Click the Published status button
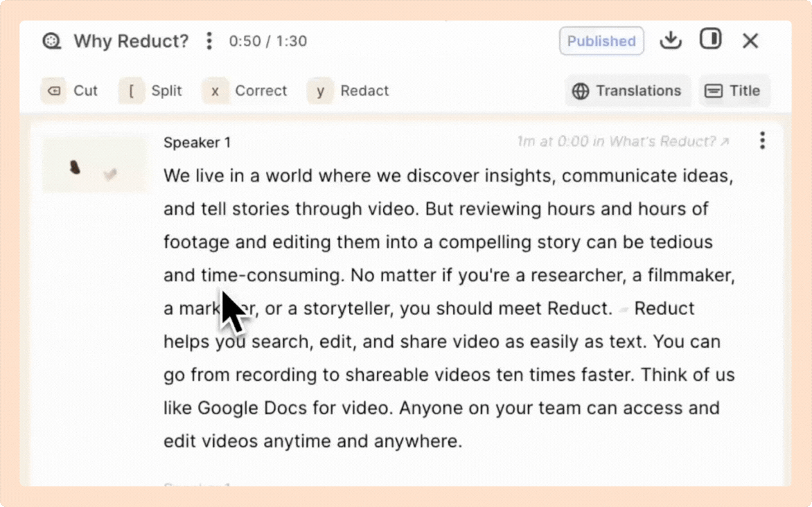The height and width of the screenshot is (507, 812). pos(601,41)
